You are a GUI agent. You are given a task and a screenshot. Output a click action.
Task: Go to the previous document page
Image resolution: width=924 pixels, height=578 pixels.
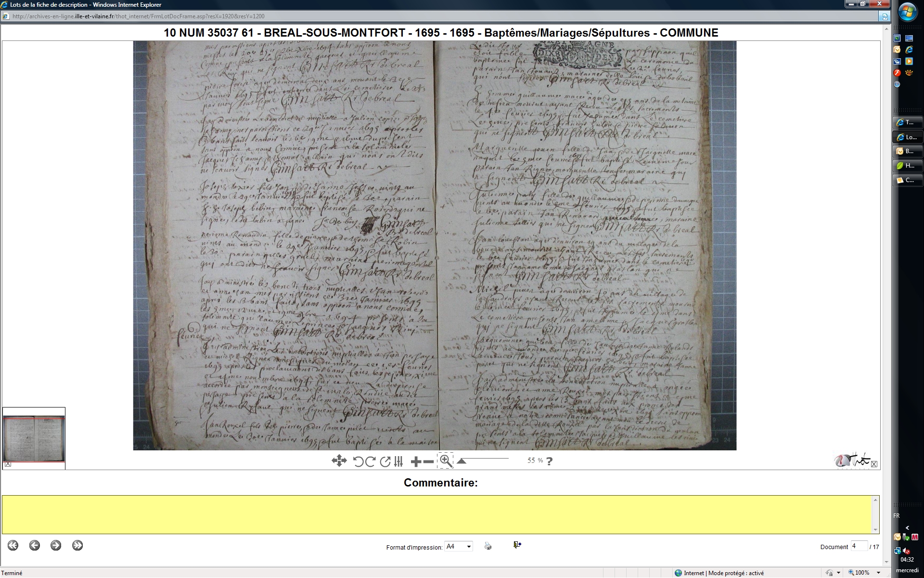click(35, 545)
